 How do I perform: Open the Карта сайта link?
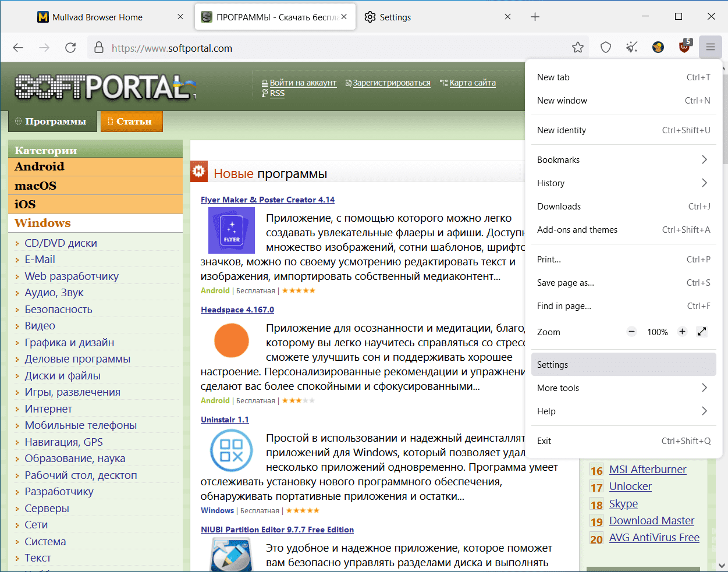tap(473, 83)
